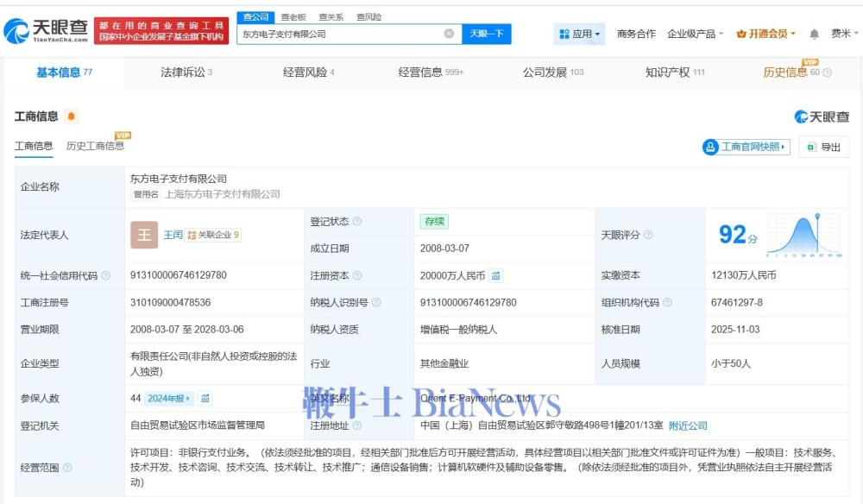Click the English name Orient E-Payment Co.,Ltd
The image size is (863, 504).
pyautogui.click(x=476, y=398)
